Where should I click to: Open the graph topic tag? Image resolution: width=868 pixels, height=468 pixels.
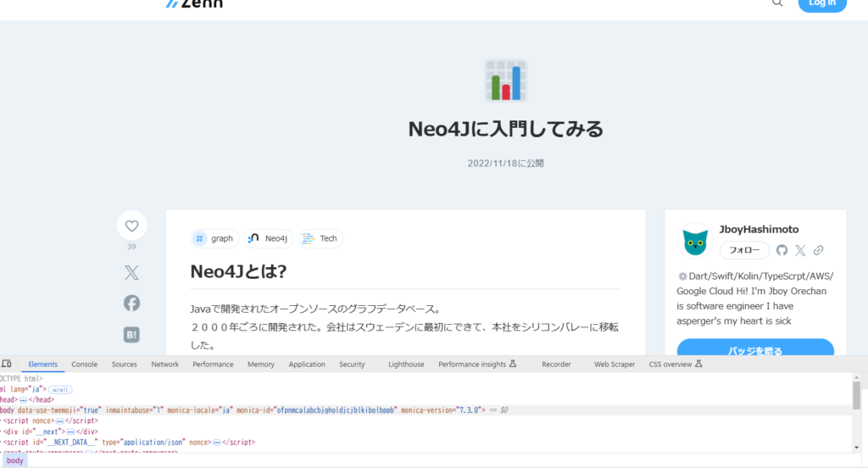pyautogui.click(x=214, y=238)
